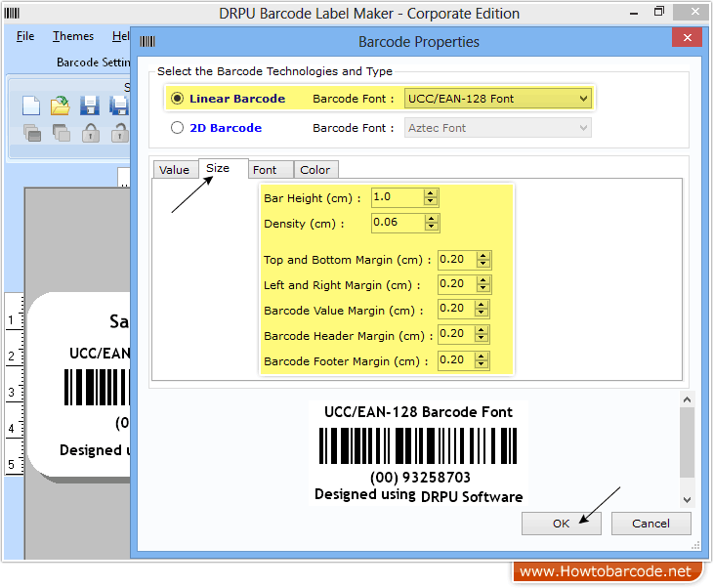Viewport: 713px width, 588px height.
Task: Click the preview vertical scrollbar thumb
Action: point(687,442)
